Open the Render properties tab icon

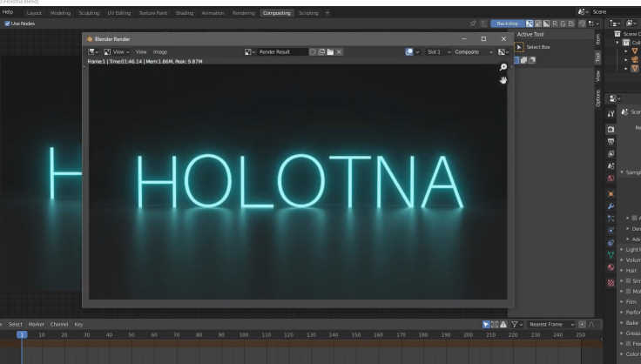(x=611, y=129)
